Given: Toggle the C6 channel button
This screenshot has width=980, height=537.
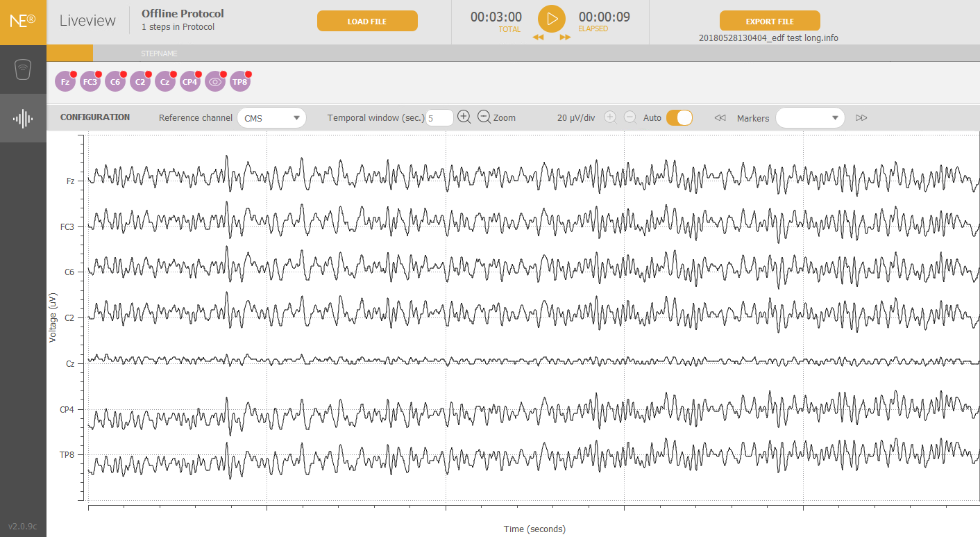Looking at the screenshot, I should 115,82.
